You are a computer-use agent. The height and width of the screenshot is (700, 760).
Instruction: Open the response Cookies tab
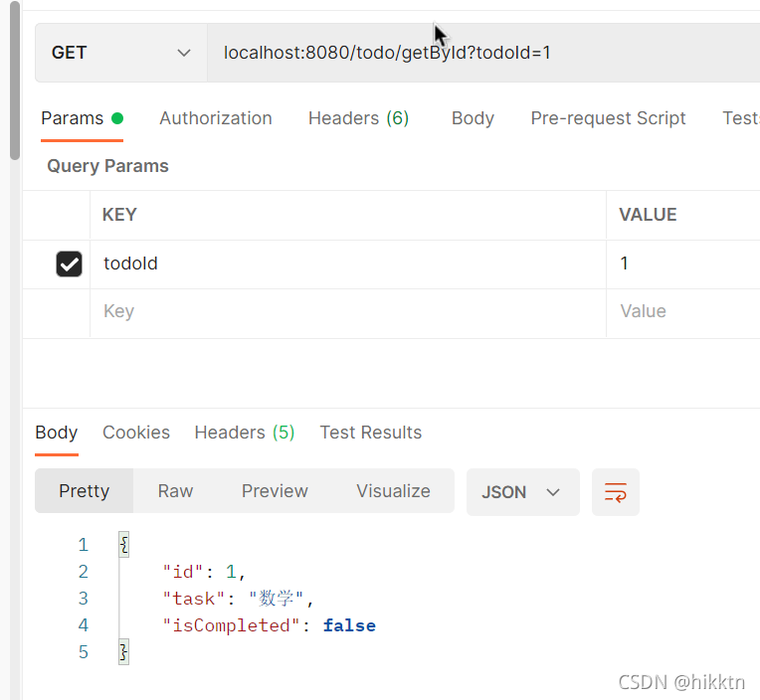click(136, 433)
